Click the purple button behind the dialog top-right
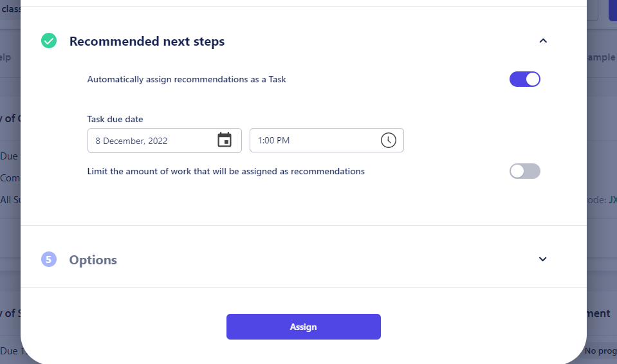The height and width of the screenshot is (364, 617). tap(612, 10)
